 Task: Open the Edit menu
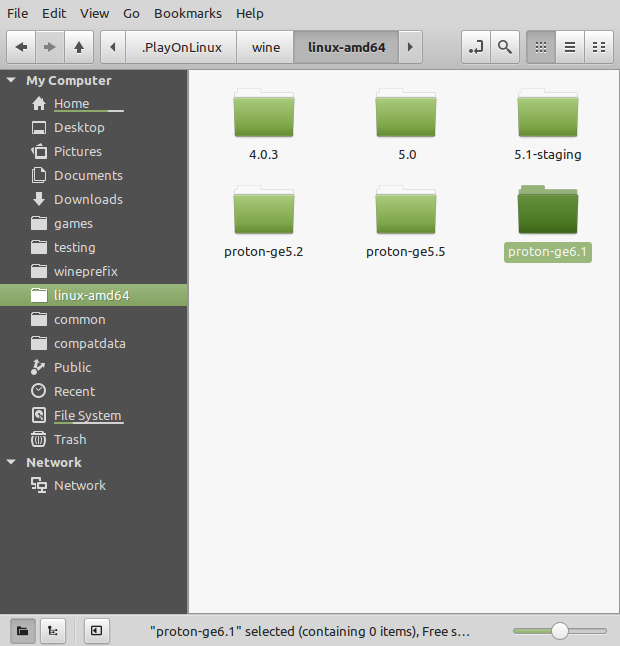pos(54,14)
